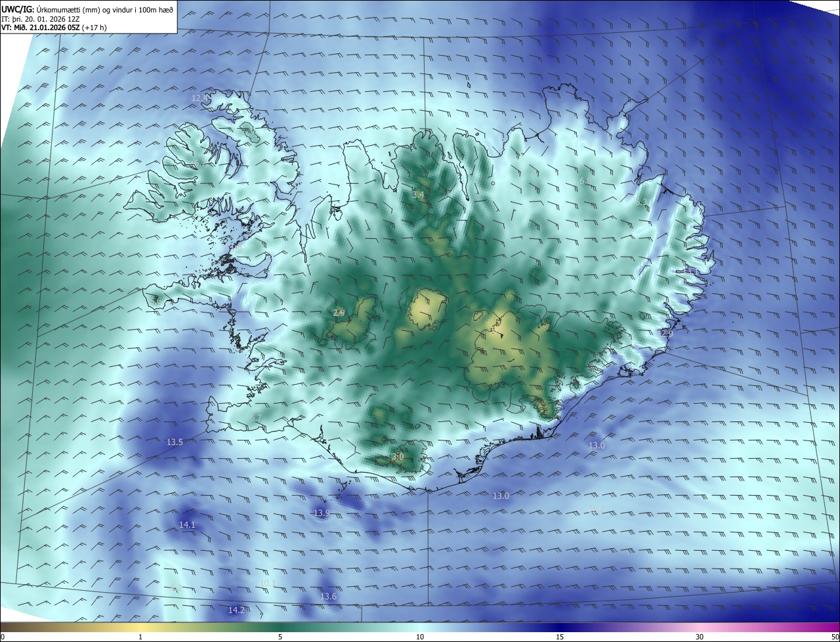Select the VT: Mið. 21.01.2026 05Z line
840x642 pixels.
[x=41, y=28]
